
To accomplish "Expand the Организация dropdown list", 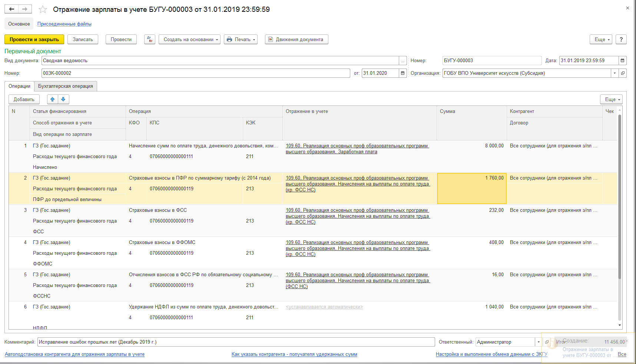I will (x=615, y=73).
